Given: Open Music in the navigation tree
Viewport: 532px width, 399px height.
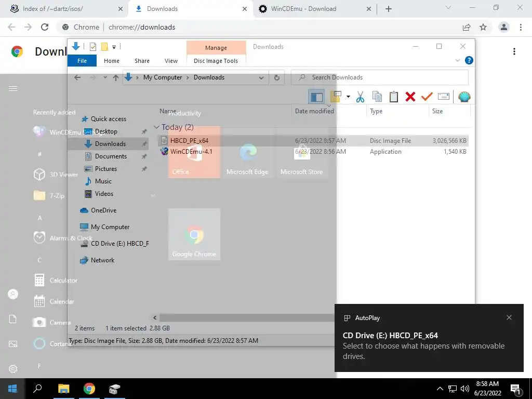Looking at the screenshot, I should (103, 181).
